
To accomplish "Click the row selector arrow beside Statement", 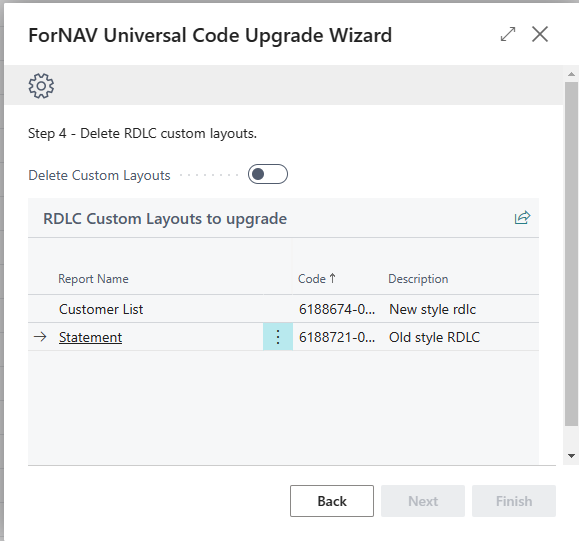I will [x=40, y=337].
